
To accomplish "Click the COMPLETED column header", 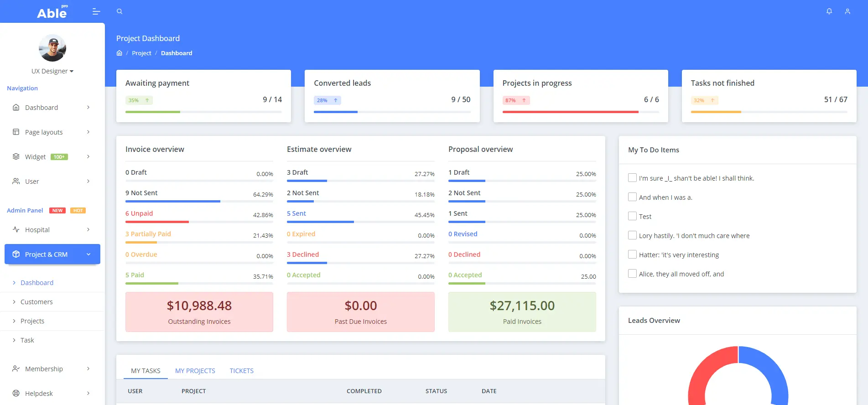I will 364,391.
